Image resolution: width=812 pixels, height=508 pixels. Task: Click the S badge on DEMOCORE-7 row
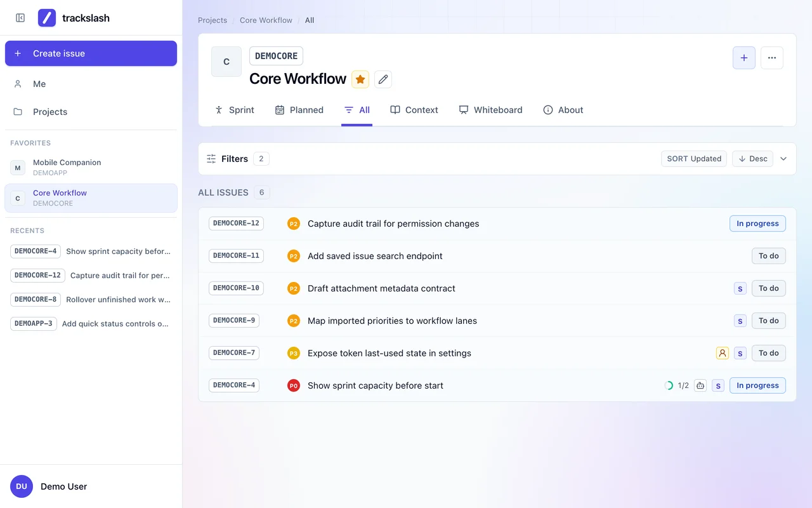740,354
